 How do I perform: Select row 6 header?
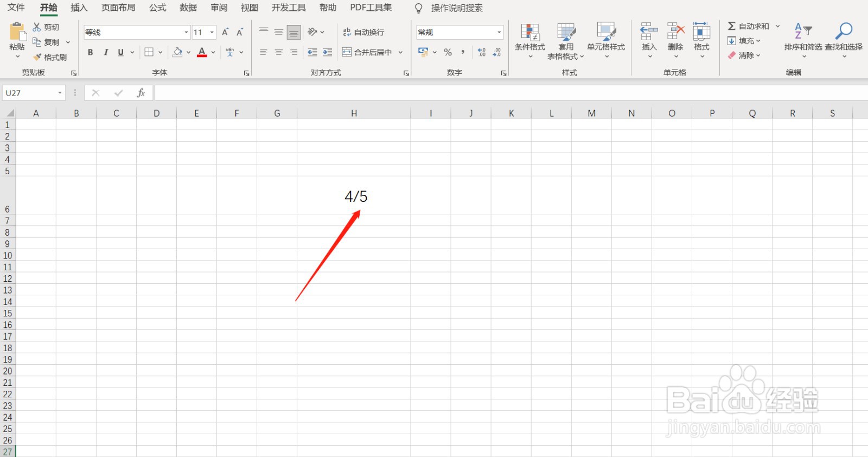coord(8,195)
